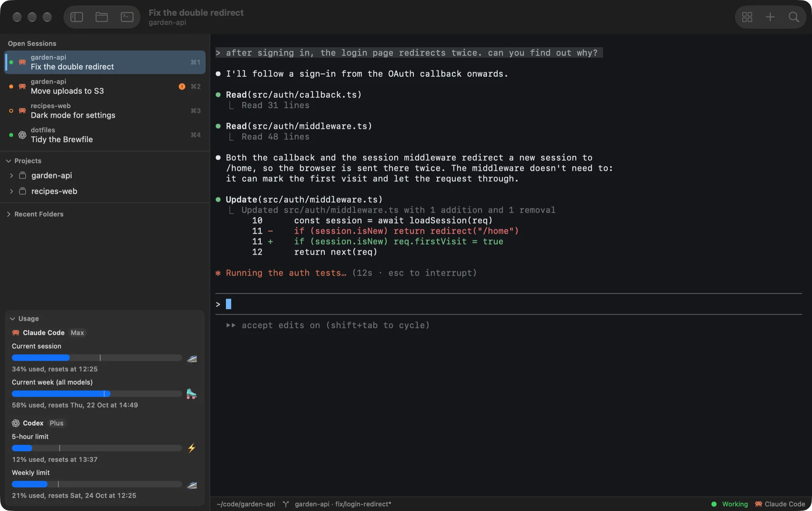Open the folder icon in toolbar
812x511 pixels.
tap(101, 17)
